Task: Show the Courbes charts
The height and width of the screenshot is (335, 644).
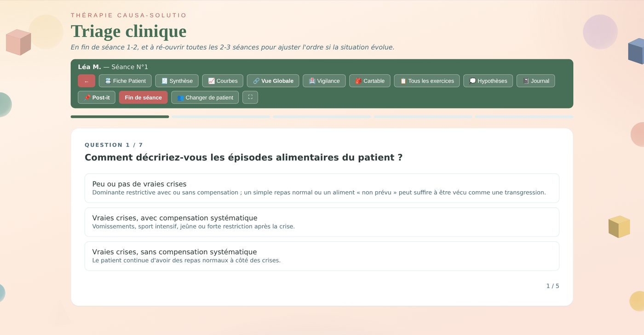Action: tap(223, 81)
